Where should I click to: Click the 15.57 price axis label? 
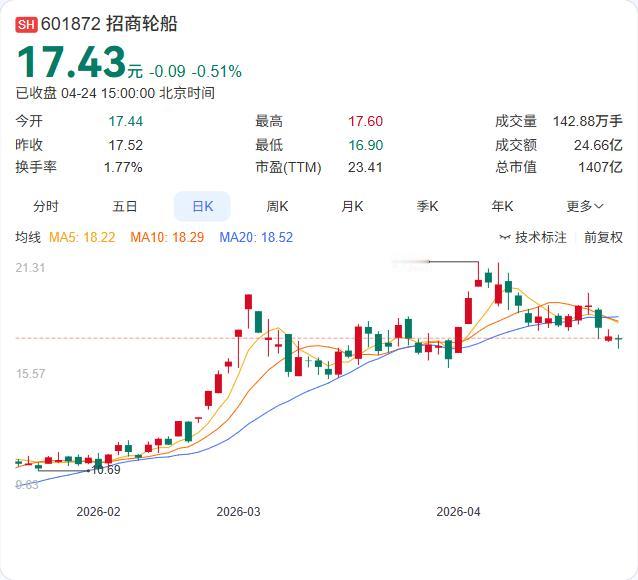tap(31, 374)
